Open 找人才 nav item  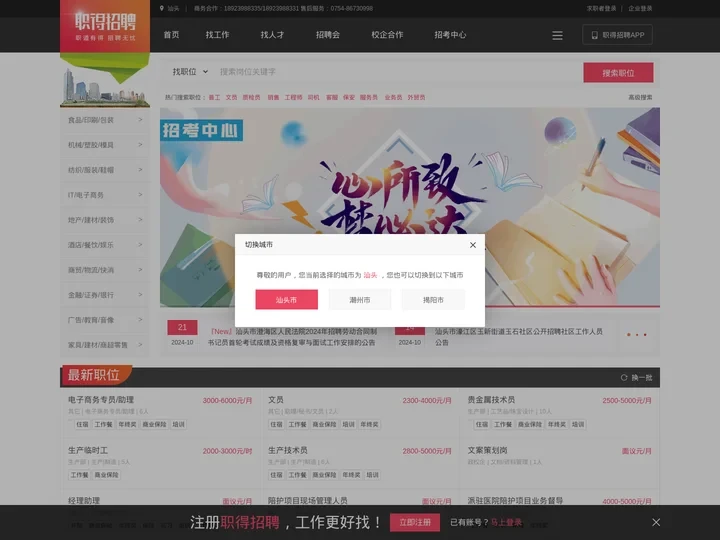(272, 35)
